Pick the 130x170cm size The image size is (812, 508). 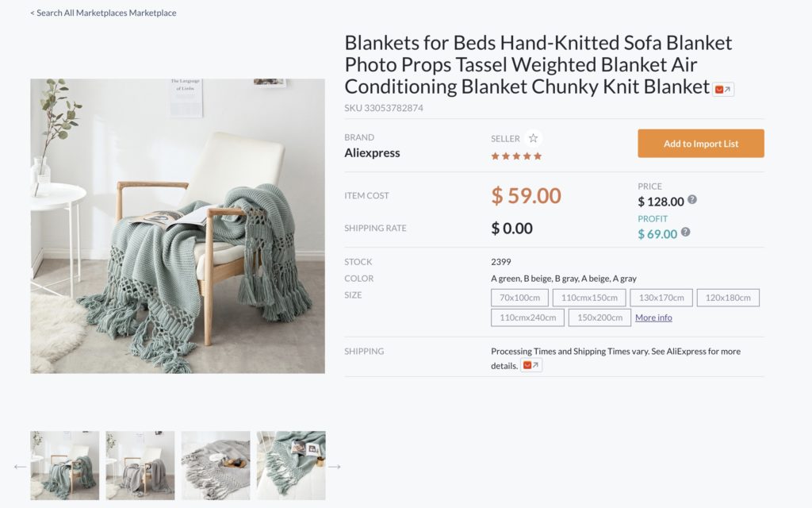pyautogui.click(x=661, y=298)
